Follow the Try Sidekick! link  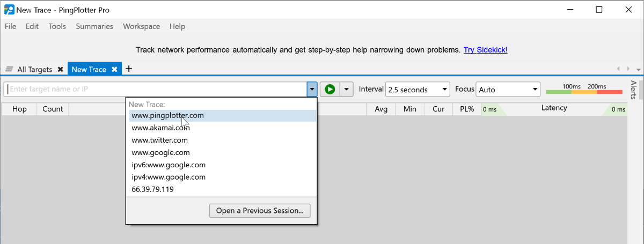pos(486,50)
